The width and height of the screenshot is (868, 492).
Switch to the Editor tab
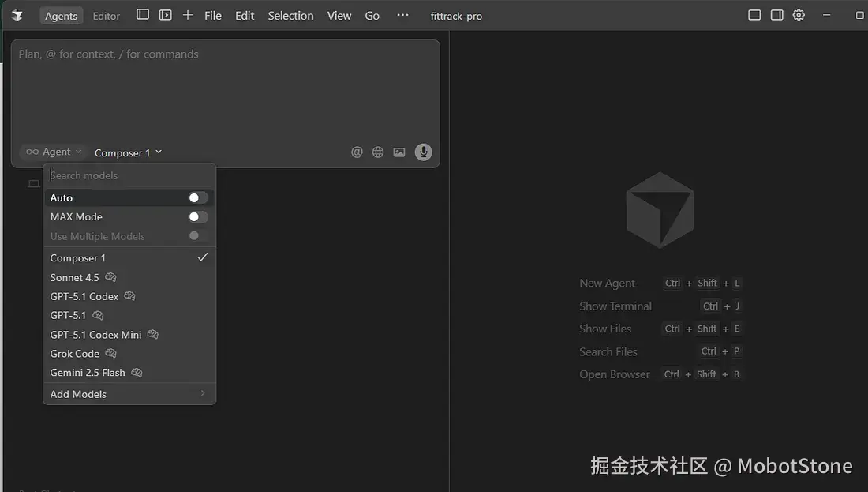tap(106, 16)
